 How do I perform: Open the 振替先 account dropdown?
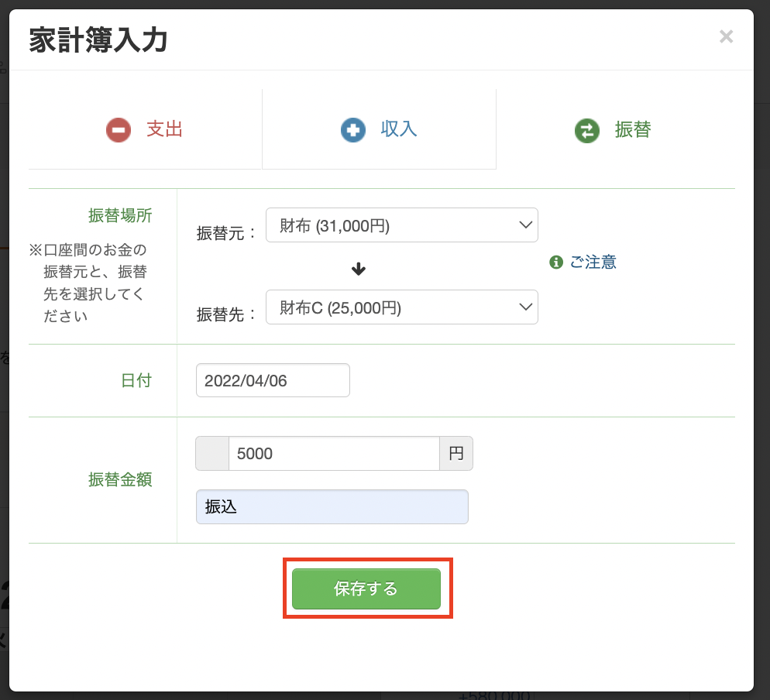click(x=402, y=307)
